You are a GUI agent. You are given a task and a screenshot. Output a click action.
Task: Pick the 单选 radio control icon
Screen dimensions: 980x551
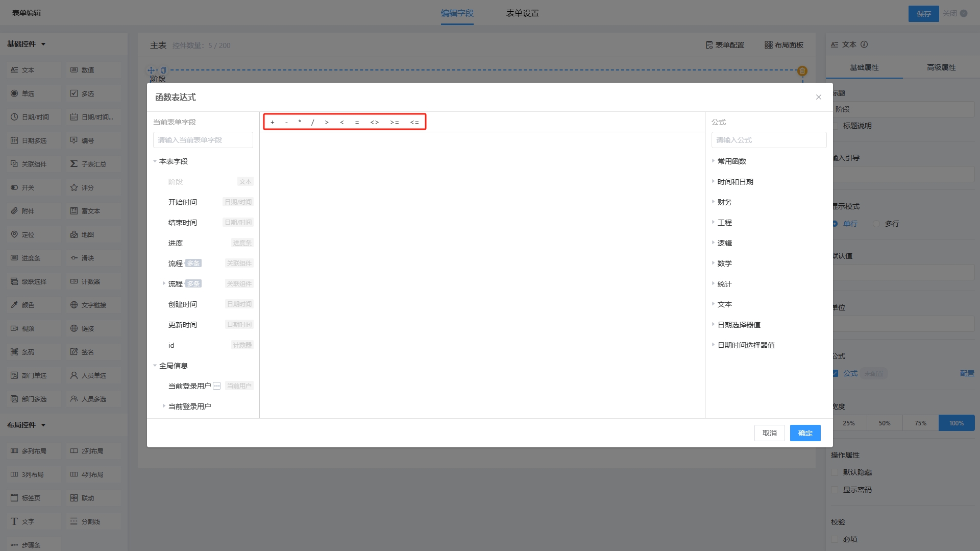(14, 93)
